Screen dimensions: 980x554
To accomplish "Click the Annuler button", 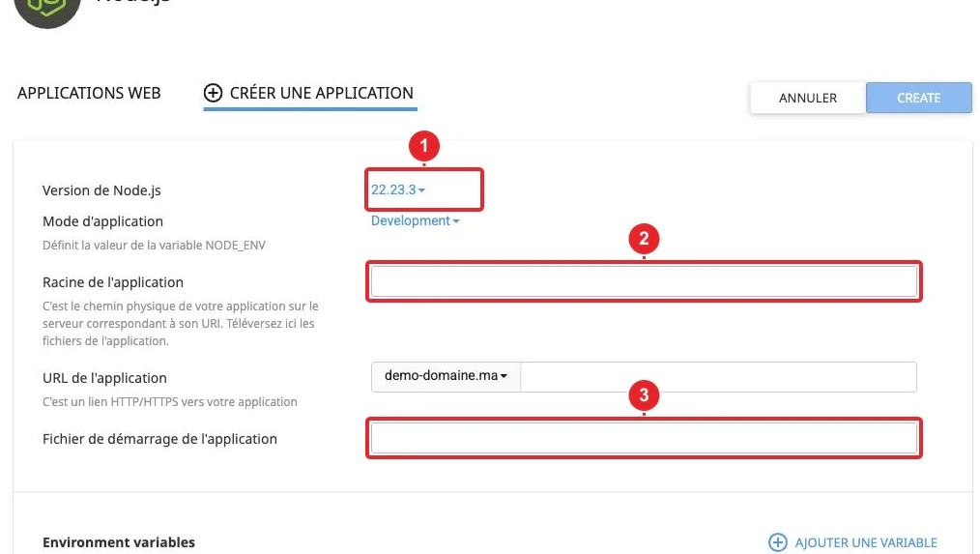I will 808,99.
